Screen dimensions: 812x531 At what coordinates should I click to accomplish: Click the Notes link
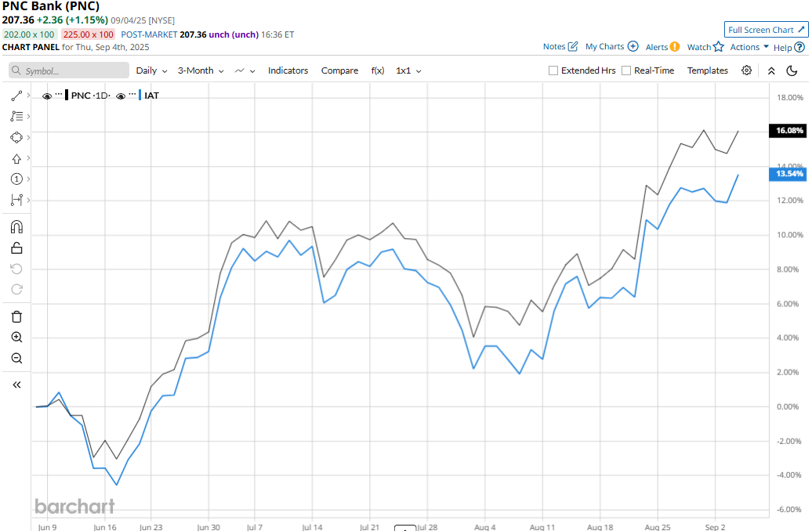pos(554,46)
